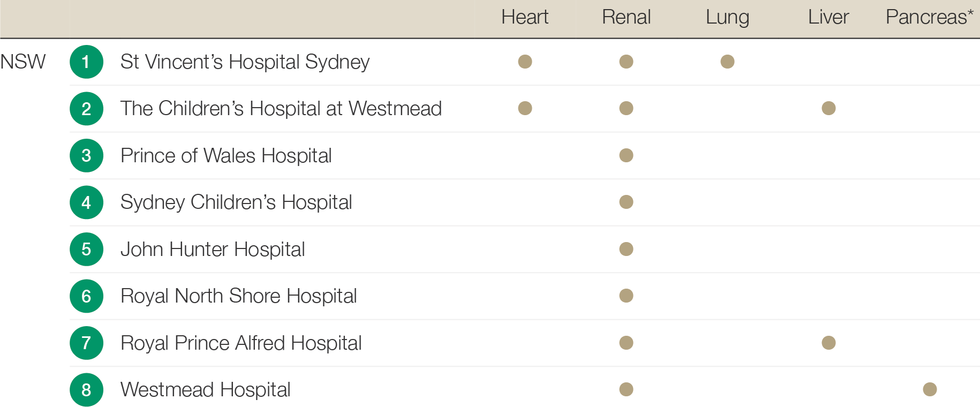Click Heart dot for Children's Hospital Westmead
Image resolution: width=980 pixels, height=407 pixels.
525,108
